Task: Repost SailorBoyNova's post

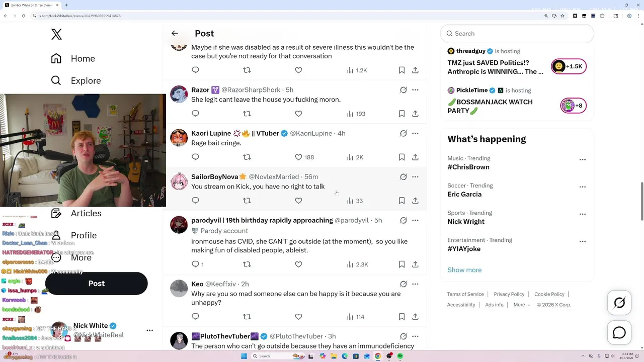Action: (x=247, y=201)
